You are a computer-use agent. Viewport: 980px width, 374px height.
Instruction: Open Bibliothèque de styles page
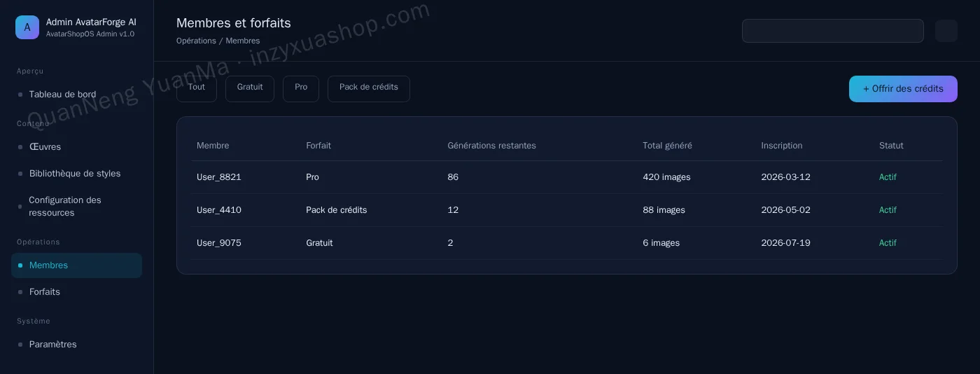[x=76, y=174]
